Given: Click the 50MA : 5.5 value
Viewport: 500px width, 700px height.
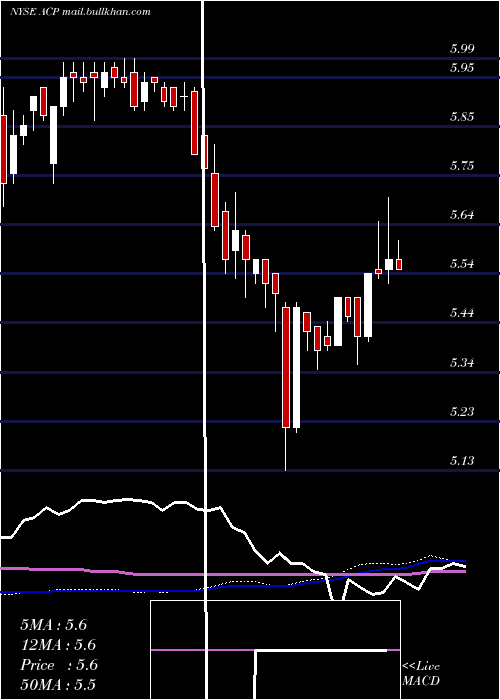Looking at the screenshot, I should click(58, 685).
